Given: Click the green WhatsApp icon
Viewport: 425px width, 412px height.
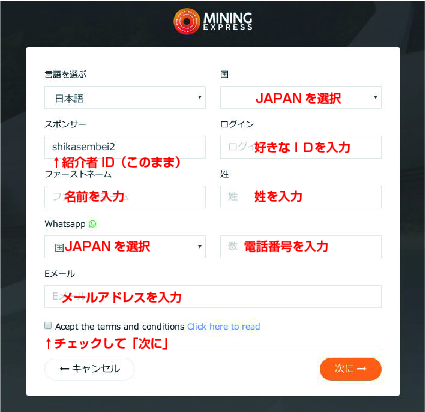Looking at the screenshot, I should [93, 224].
